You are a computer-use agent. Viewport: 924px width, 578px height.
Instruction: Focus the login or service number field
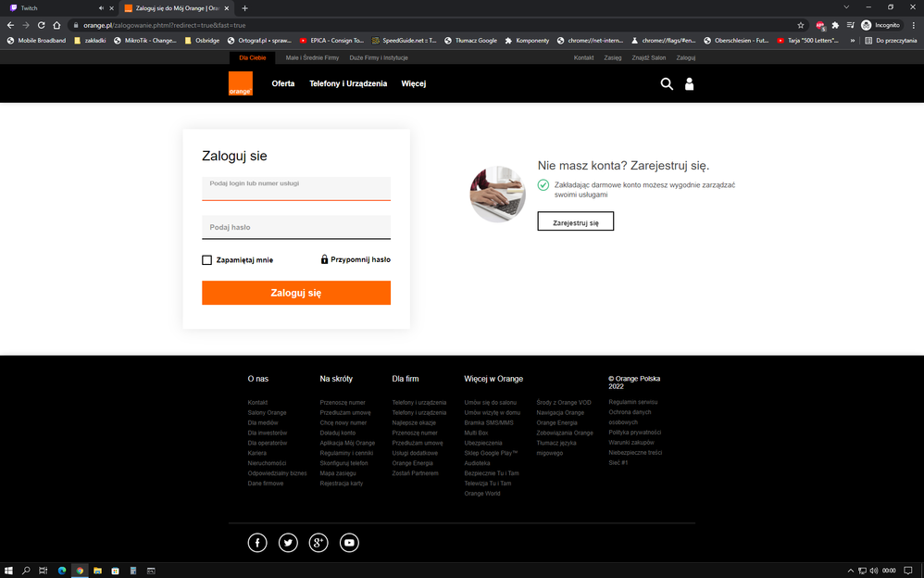[x=296, y=189]
